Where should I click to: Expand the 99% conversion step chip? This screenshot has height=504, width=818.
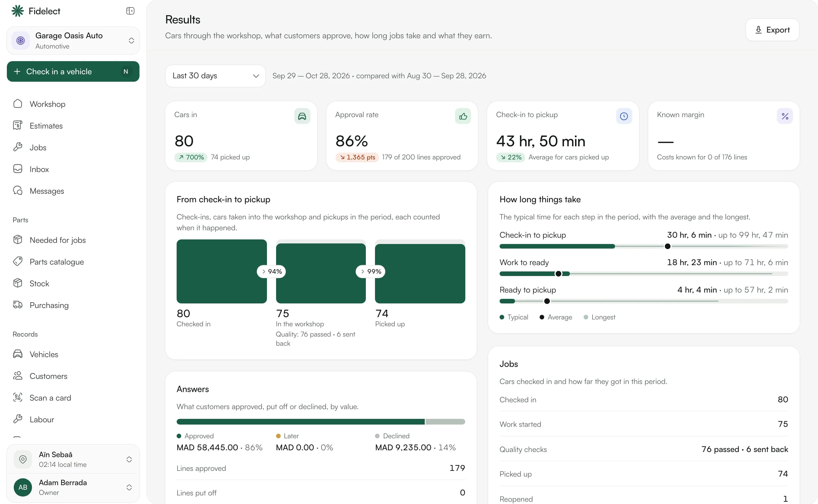point(371,271)
